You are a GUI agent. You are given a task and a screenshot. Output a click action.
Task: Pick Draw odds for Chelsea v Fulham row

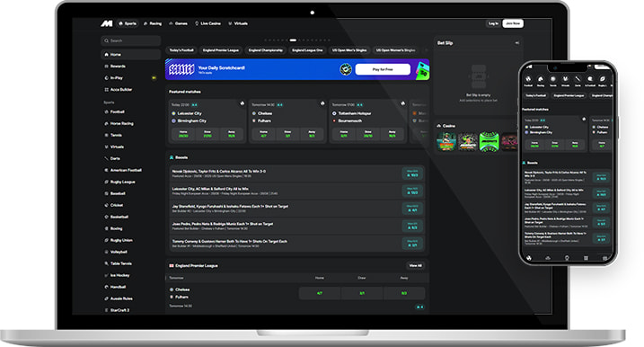(x=362, y=293)
